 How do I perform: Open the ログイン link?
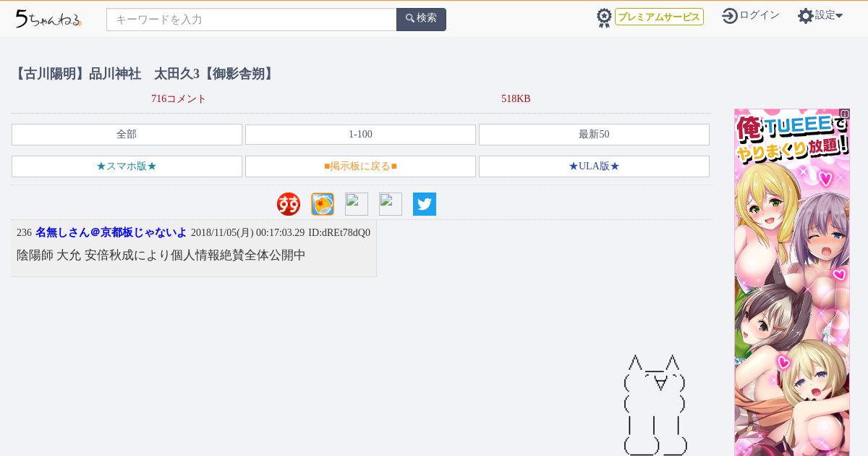(x=759, y=15)
